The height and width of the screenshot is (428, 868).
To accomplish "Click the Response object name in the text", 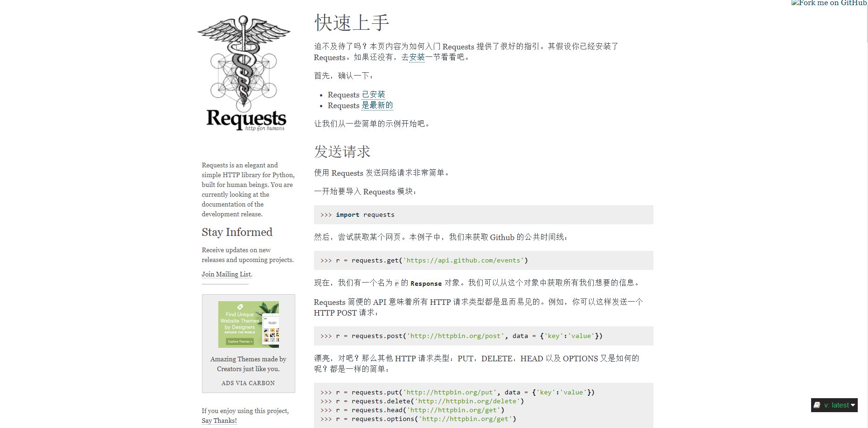I will coord(426,283).
